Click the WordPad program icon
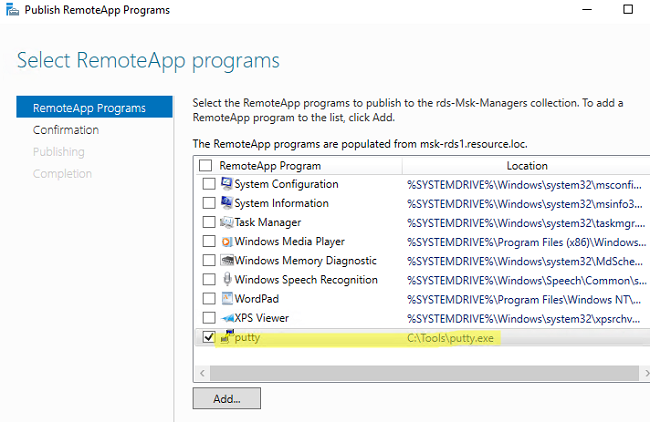Screen dimensions: 650x422 tap(227, 298)
